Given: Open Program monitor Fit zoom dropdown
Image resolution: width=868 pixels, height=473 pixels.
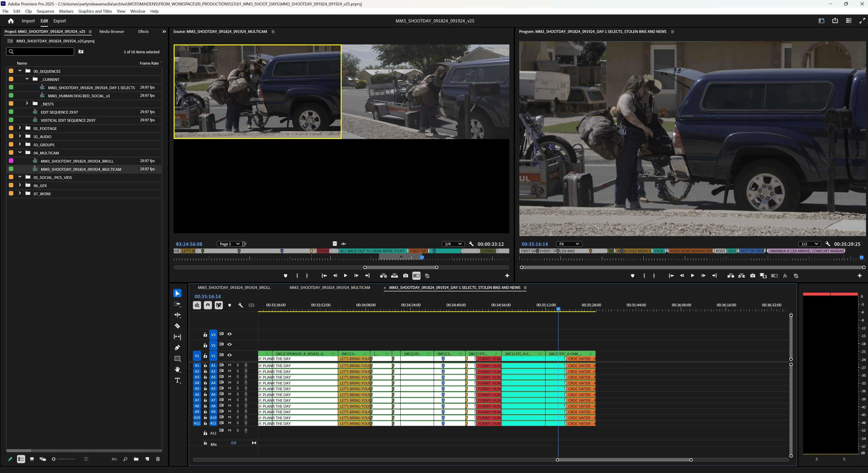Looking at the screenshot, I should 569,244.
